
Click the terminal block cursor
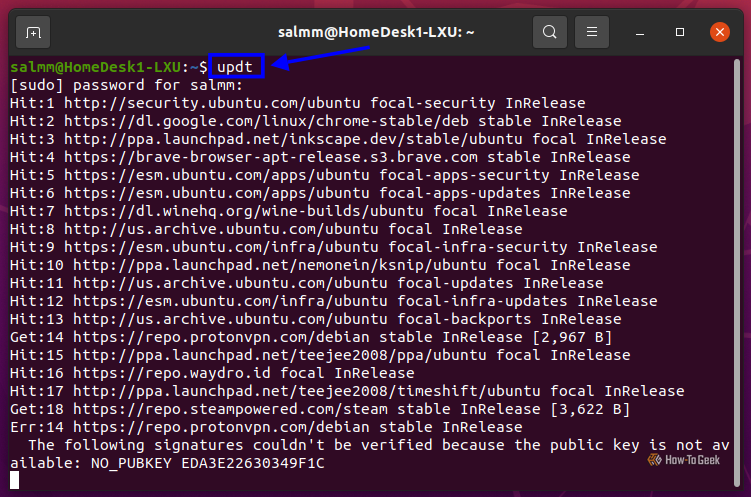pos(14,480)
